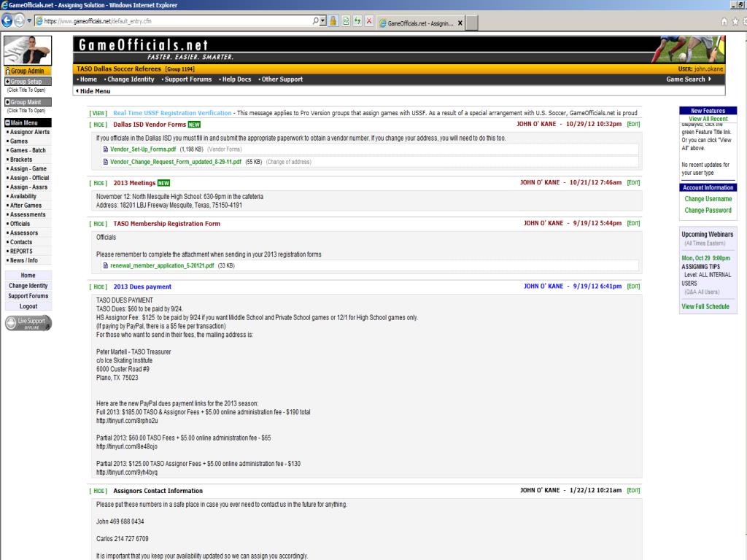The width and height of the screenshot is (747, 560).
Task: Open Support Forums in the top navigation bar
Action: click(188, 79)
